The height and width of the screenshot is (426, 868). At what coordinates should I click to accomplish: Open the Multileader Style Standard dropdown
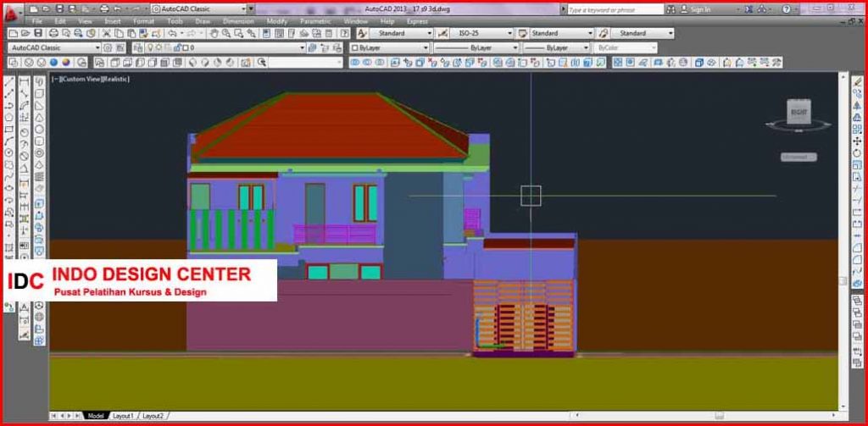(670, 33)
